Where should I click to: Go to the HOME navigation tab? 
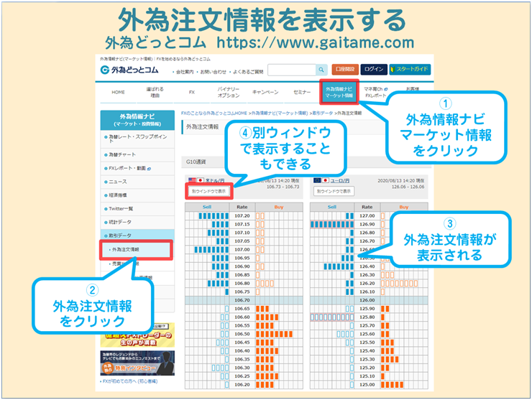tap(118, 93)
